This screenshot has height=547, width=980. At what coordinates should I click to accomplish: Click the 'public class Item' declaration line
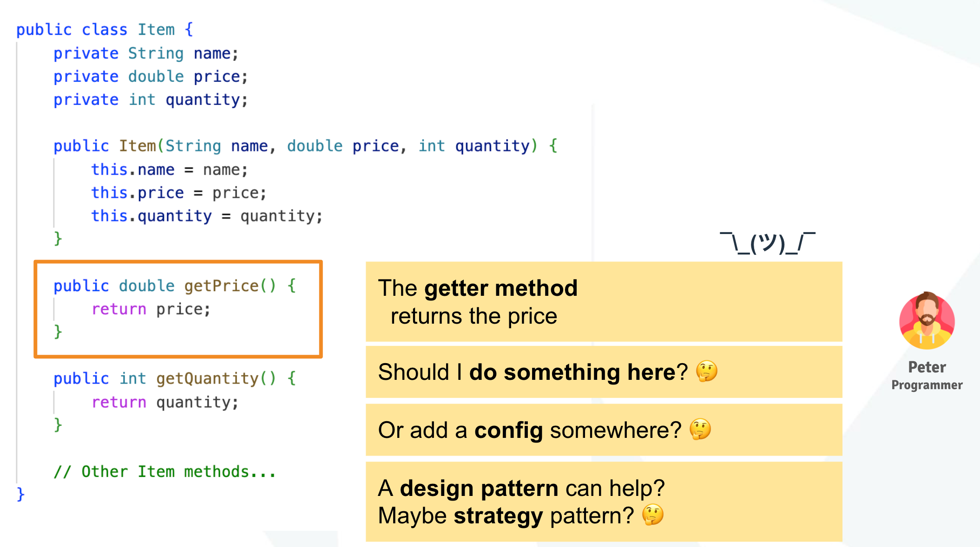pos(105,30)
